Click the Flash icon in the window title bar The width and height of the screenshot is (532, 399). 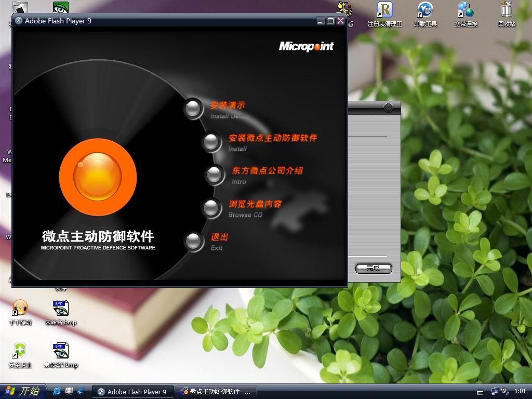[19, 21]
